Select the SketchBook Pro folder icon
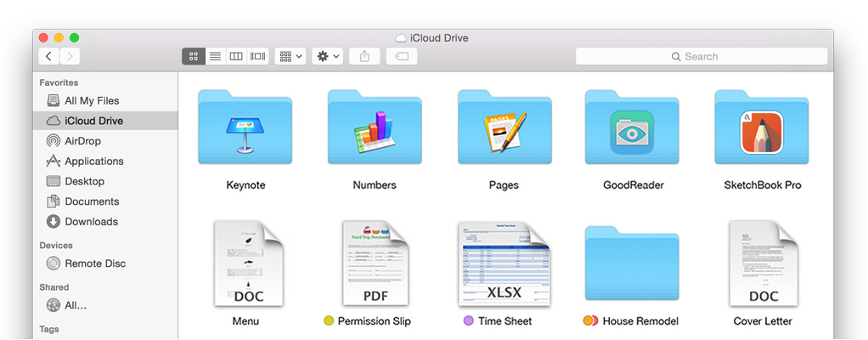The height and width of the screenshot is (340, 868). [x=762, y=127]
